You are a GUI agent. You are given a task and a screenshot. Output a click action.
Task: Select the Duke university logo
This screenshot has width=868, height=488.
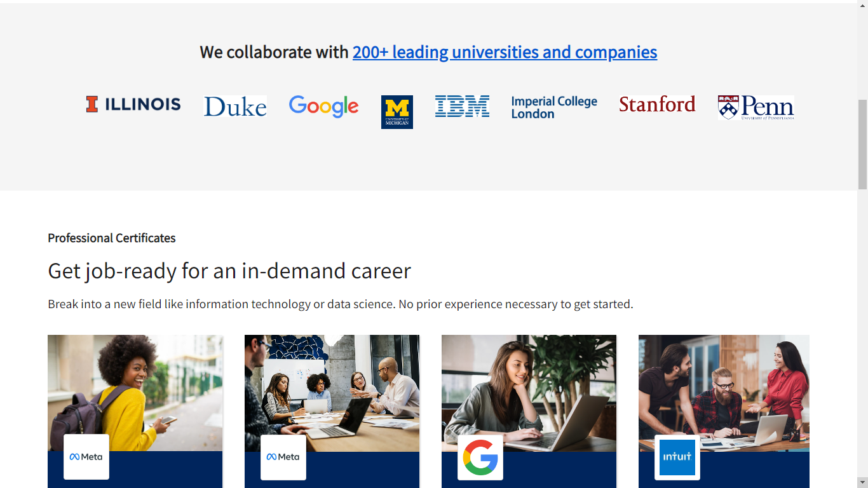click(x=235, y=106)
